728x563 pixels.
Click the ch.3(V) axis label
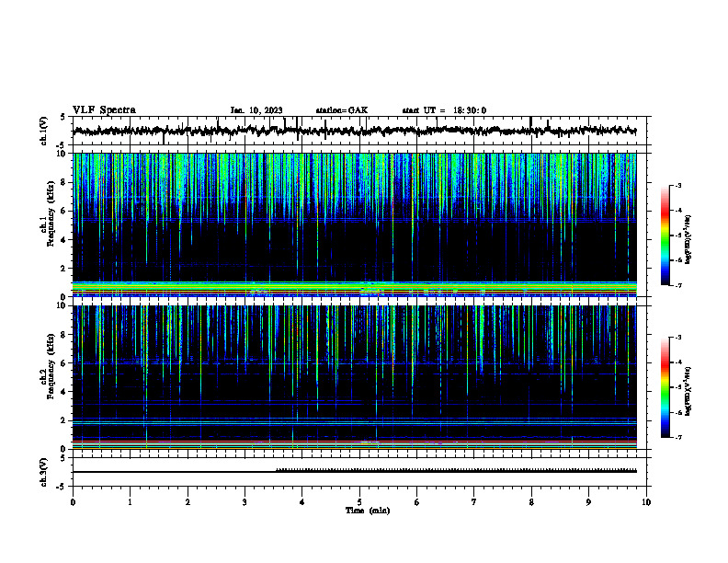pyautogui.click(x=44, y=472)
